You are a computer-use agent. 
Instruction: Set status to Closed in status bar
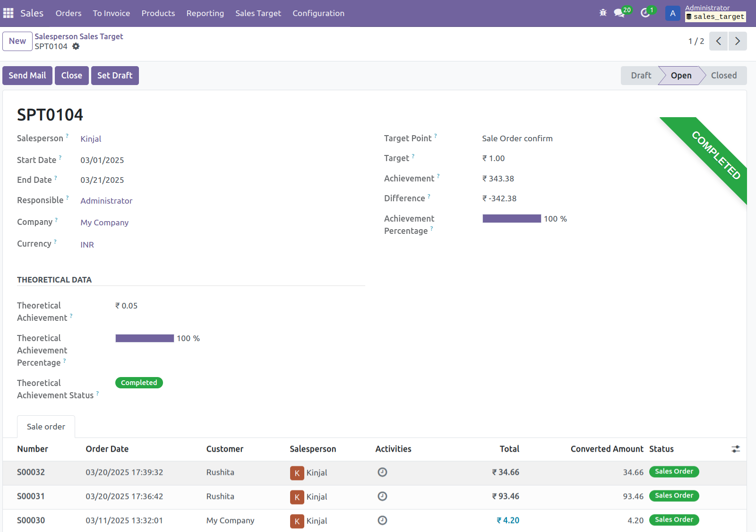[723, 76]
